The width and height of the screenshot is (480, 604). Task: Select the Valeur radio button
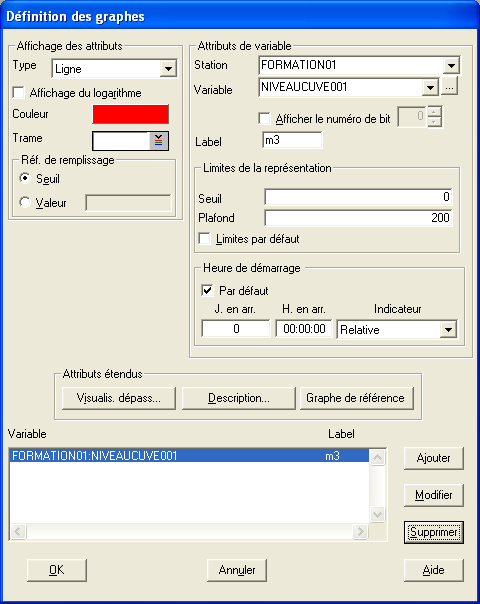pos(25,202)
